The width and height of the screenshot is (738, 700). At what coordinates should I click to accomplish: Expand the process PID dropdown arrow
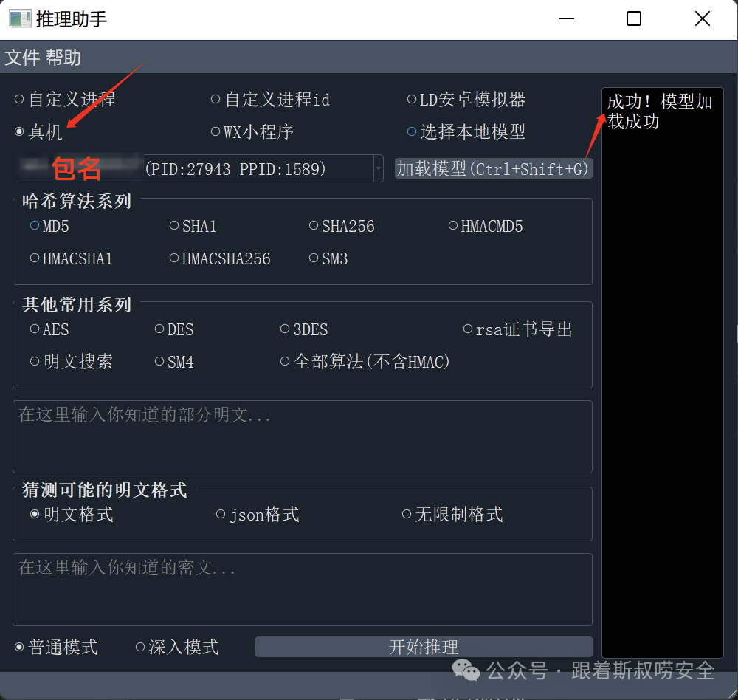(379, 169)
